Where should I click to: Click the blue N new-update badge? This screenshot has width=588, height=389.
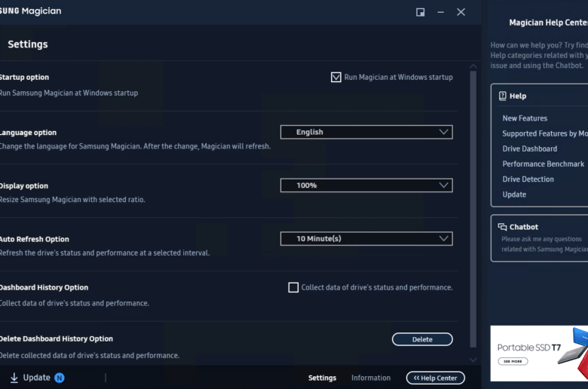60,378
